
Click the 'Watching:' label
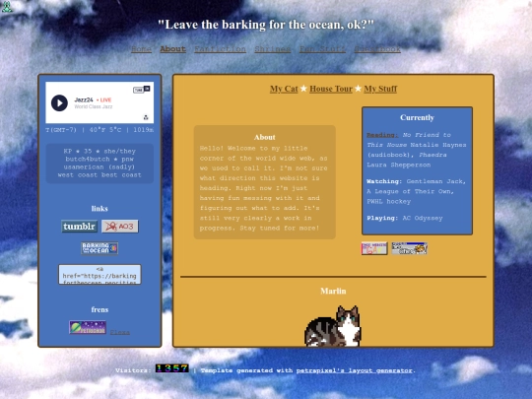click(385, 181)
